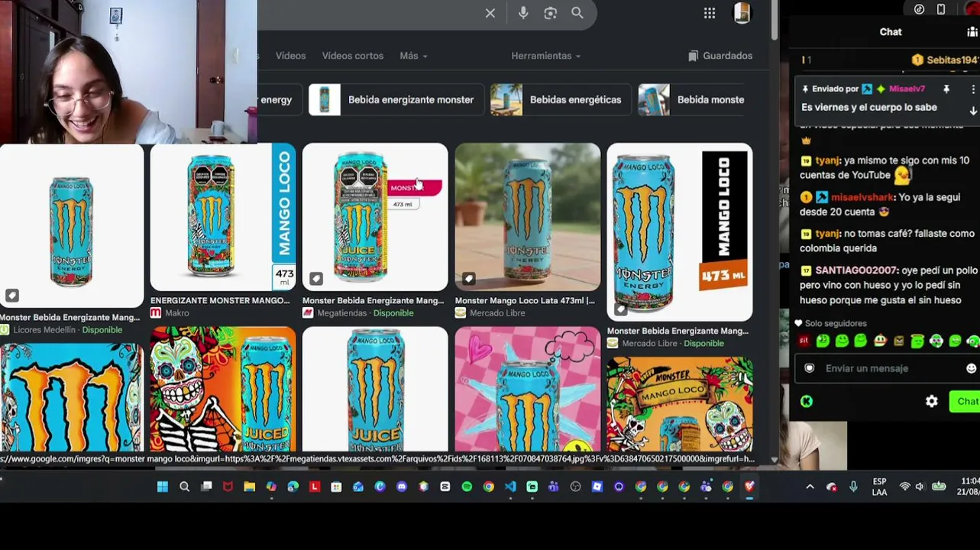Start voice search with the microphone icon
This screenshot has height=550, width=980.
point(523,13)
